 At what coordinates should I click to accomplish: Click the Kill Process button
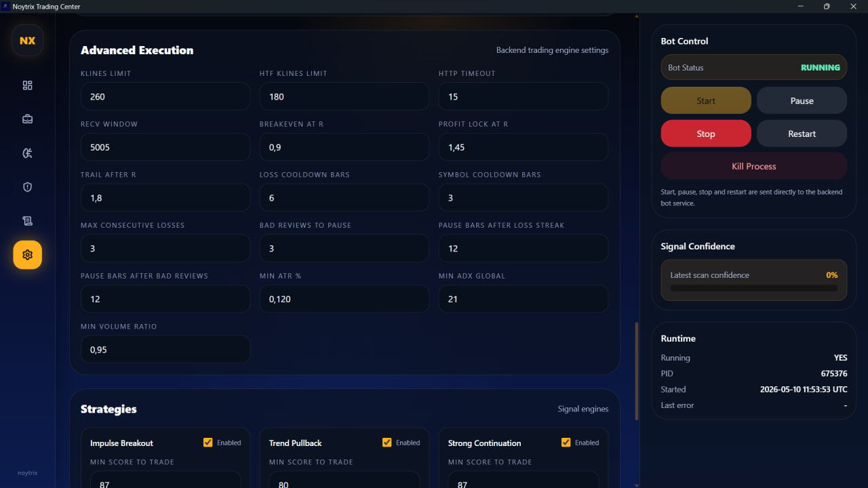pos(754,166)
